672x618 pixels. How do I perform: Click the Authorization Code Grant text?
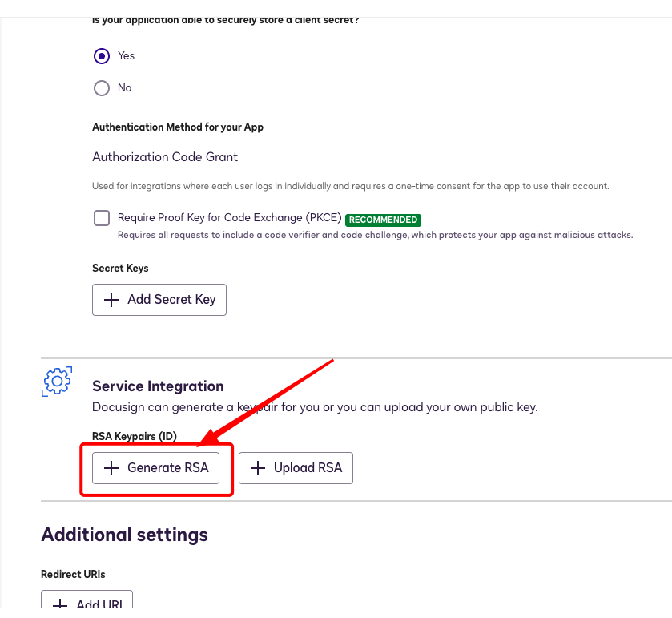[x=165, y=157]
